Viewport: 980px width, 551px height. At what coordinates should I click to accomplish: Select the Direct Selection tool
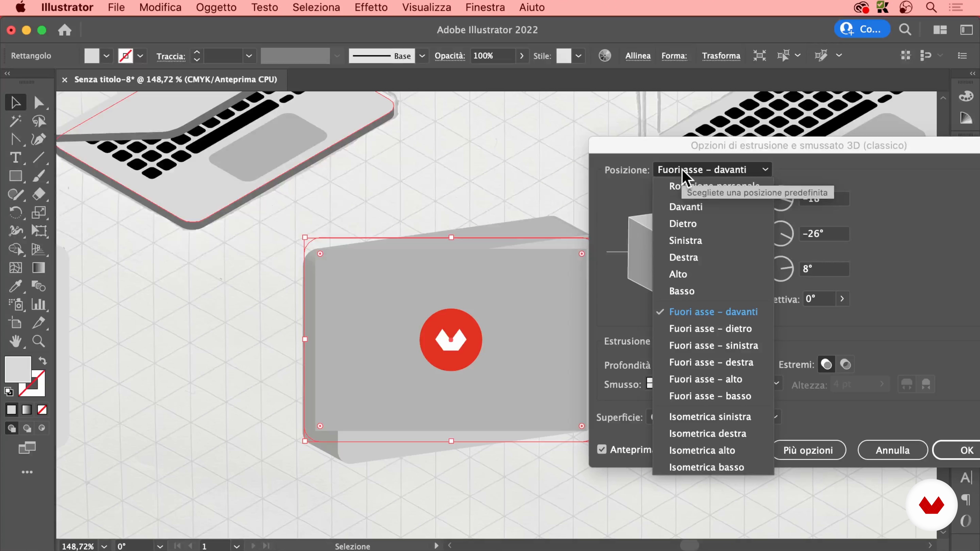pos(39,102)
